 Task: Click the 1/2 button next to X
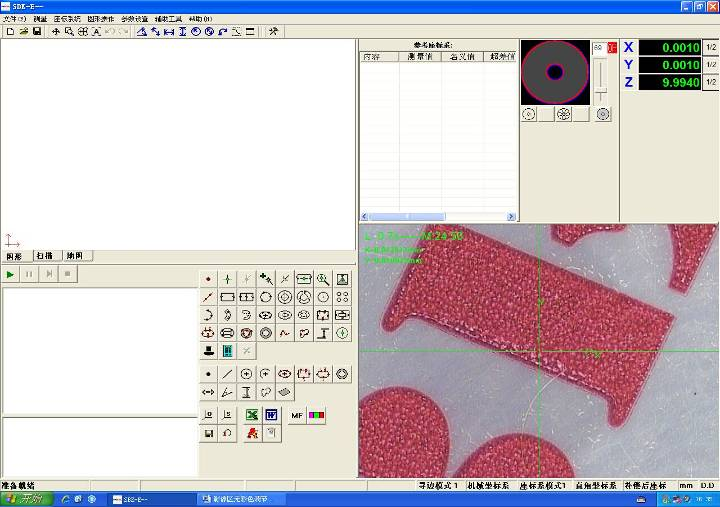tap(711, 47)
